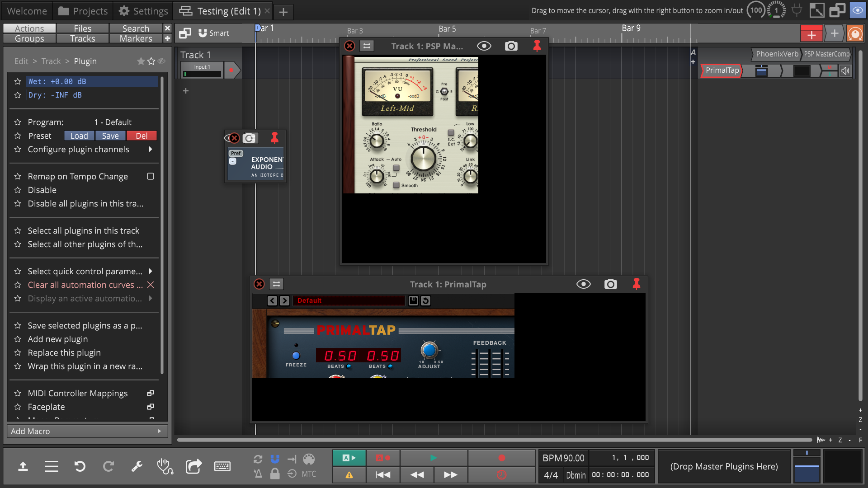Screen dimensions: 868x488
Task: Click the redo arrow icon
Action: (108, 466)
